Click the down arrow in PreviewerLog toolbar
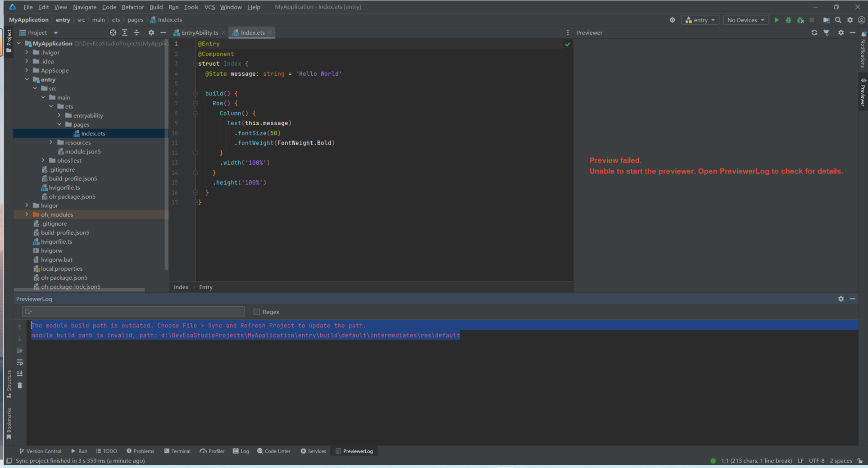 click(20, 338)
